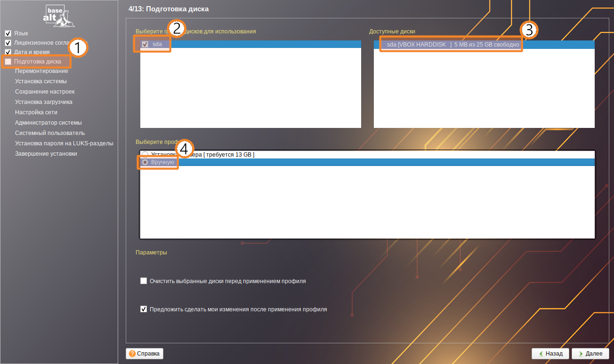
Task: Click the orange help question-mark icon
Action: click(x=132, y=354)
